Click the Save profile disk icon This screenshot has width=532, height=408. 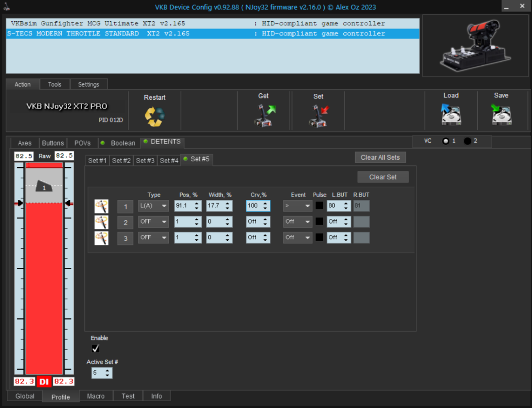point(501,114)
